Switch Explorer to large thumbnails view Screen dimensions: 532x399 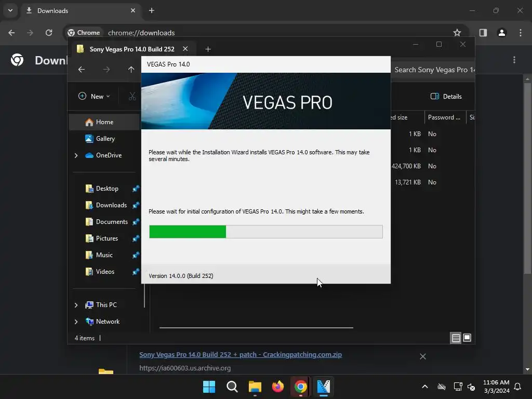(467, 338)
